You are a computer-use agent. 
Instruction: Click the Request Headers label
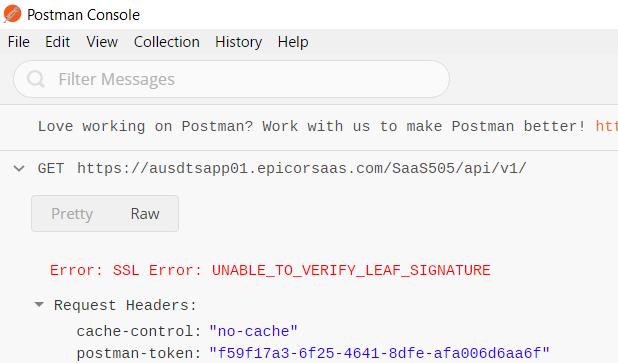tap(125, 305)
